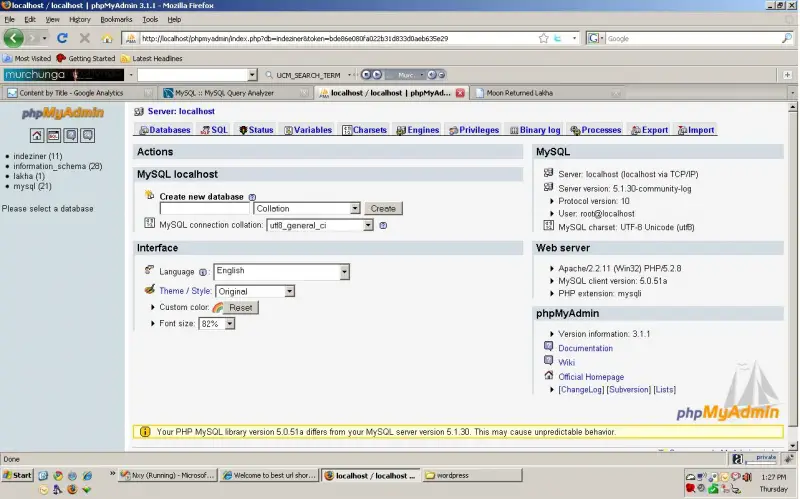Open the murchunga toolbar text dropdown
Screen dimensions: 800x499
coord(252,75)
